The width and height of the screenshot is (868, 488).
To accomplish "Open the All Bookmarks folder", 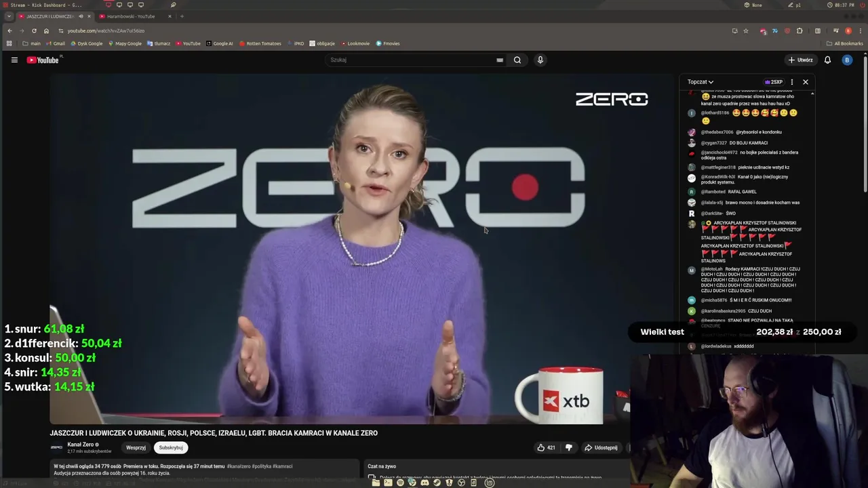I will 844,43.
